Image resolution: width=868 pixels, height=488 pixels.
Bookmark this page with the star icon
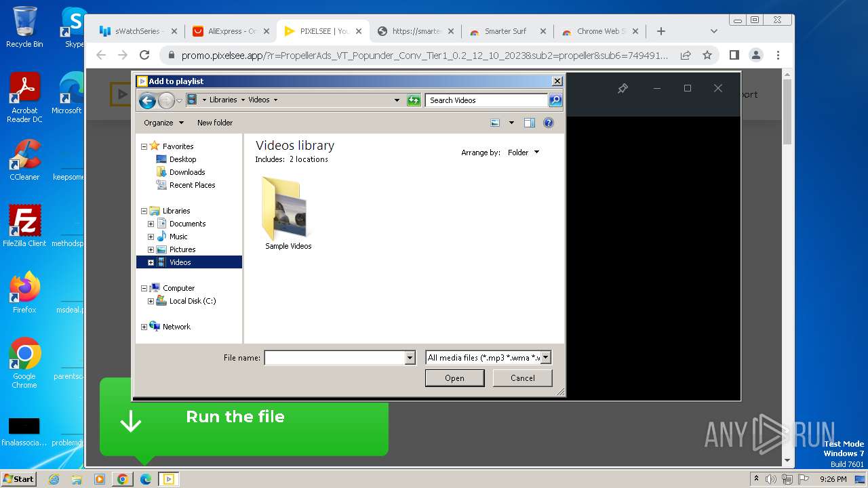point(707,55)
